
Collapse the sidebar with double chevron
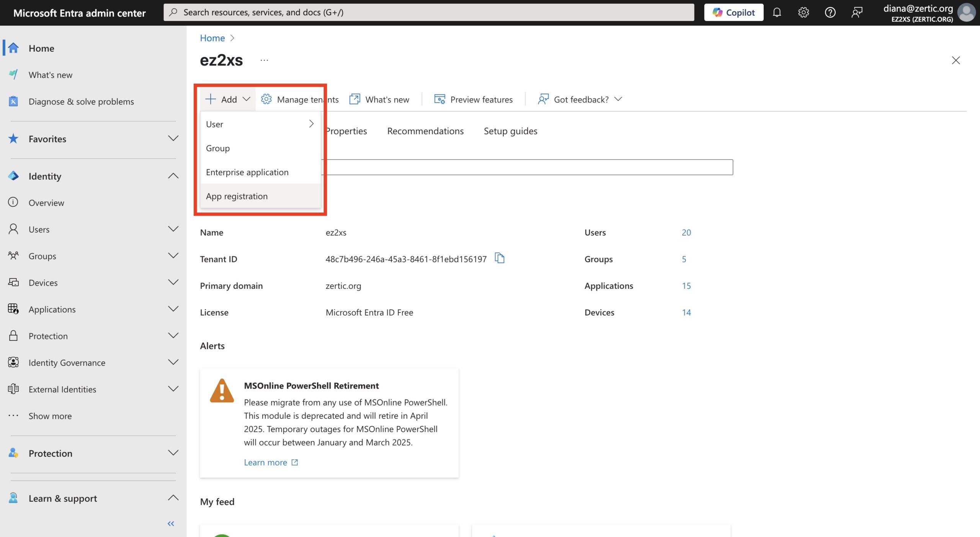[x=171, y=524]
